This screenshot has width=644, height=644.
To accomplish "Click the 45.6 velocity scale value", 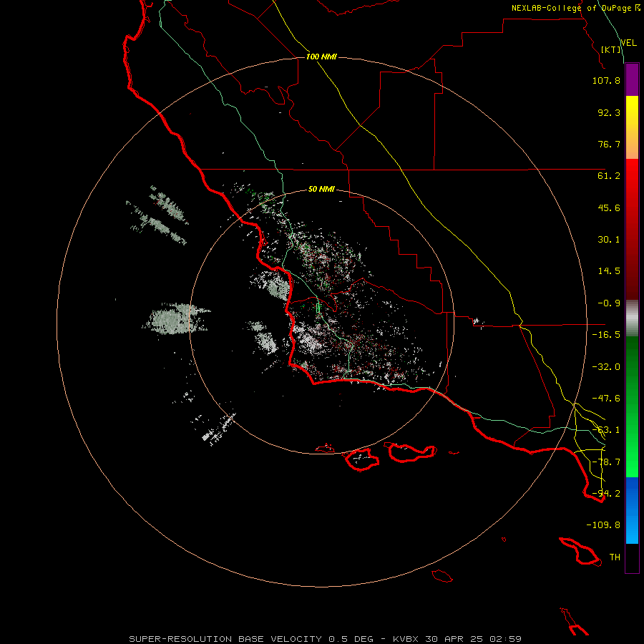I will coord(609,208).
